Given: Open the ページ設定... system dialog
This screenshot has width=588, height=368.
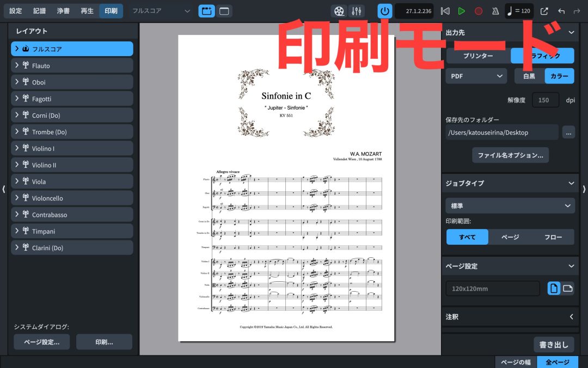Looking at the screenshot, I should (x=41, y=342).
